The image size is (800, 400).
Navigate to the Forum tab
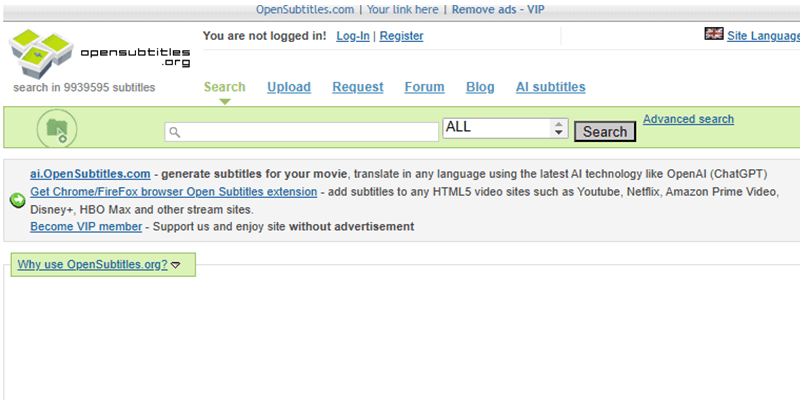[424, 87]
